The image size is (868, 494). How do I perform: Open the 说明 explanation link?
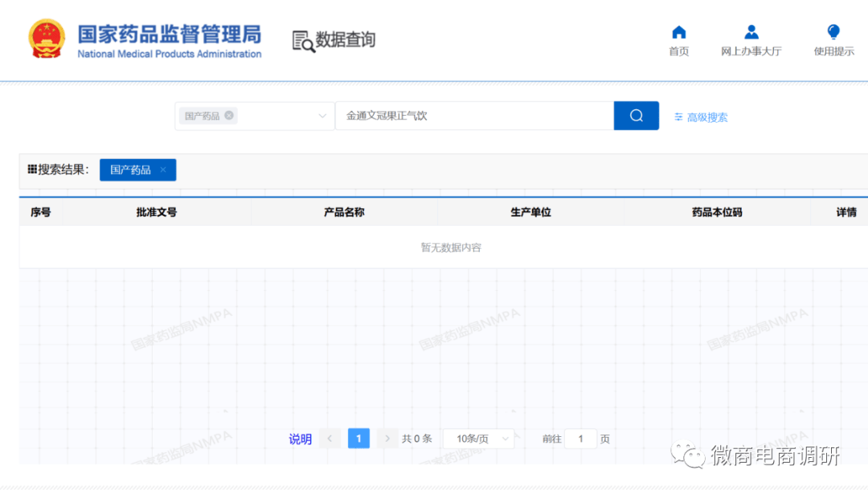300,438
